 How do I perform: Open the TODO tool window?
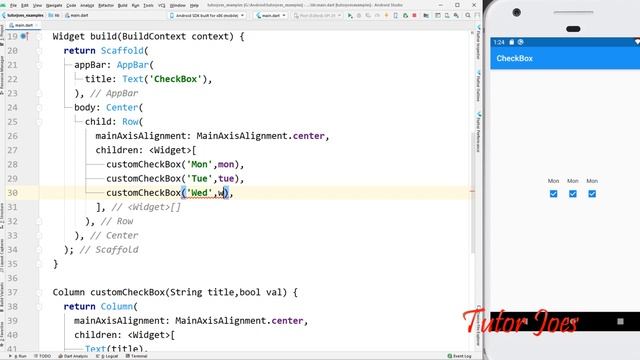tap(42, 356)
